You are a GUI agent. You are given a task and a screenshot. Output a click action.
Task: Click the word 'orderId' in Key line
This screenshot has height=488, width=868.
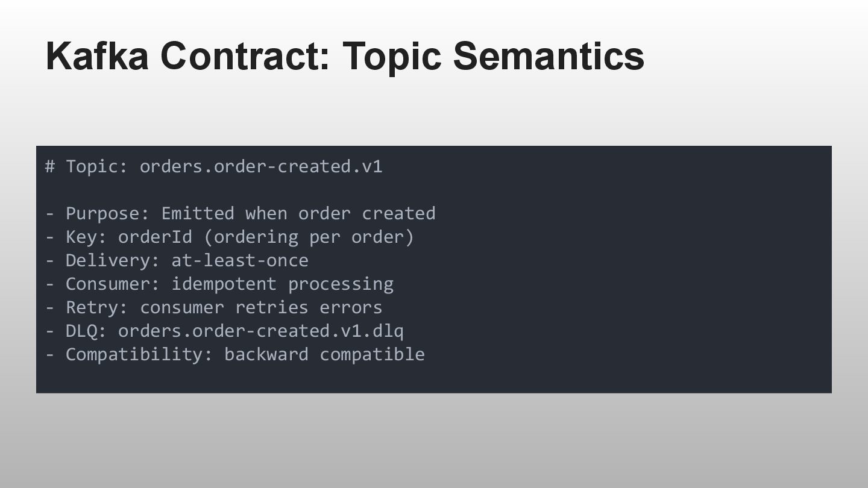point(155,237)
